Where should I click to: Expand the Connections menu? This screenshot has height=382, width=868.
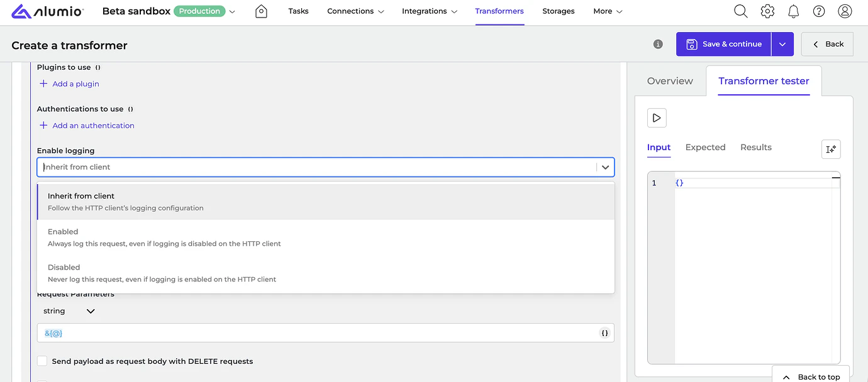355,11
